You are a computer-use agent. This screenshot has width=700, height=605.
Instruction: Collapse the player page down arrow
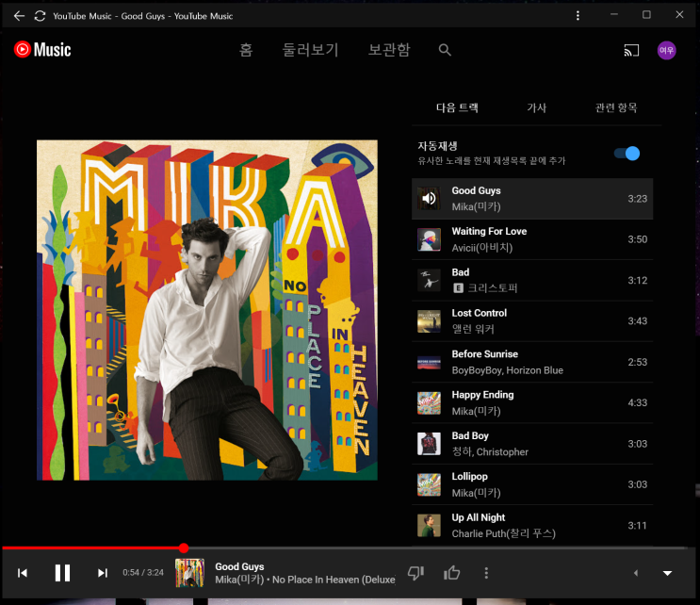coord(667,573)
